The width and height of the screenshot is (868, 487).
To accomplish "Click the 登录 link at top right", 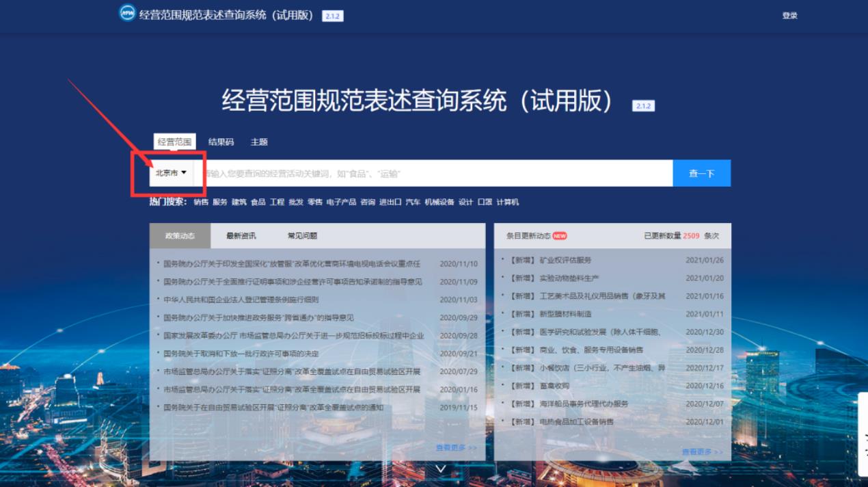I will (x=789, y=16).
